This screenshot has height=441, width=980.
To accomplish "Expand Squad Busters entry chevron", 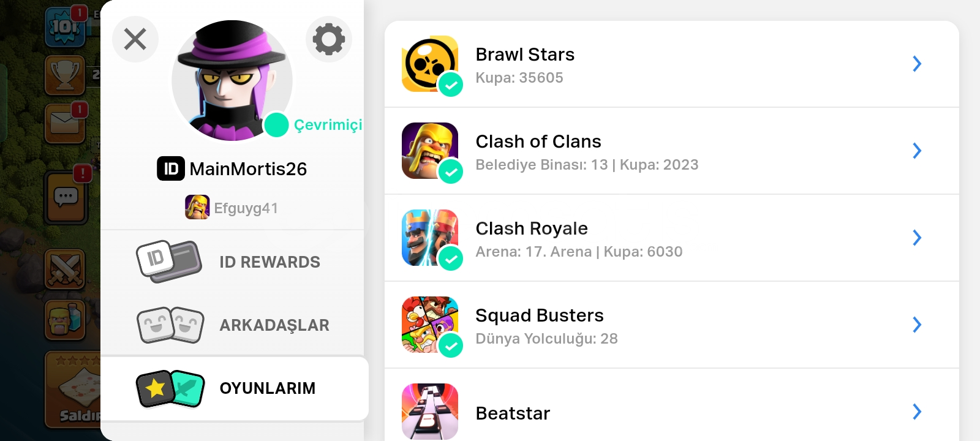I will point(917,325).
